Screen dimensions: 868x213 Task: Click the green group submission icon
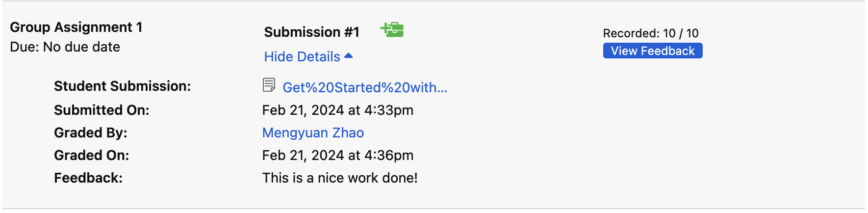coord(392,29)
